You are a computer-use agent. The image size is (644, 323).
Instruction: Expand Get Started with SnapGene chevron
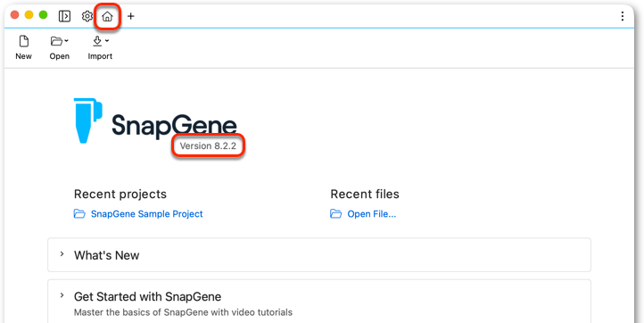pyautogui.click(x=62, y=295)
